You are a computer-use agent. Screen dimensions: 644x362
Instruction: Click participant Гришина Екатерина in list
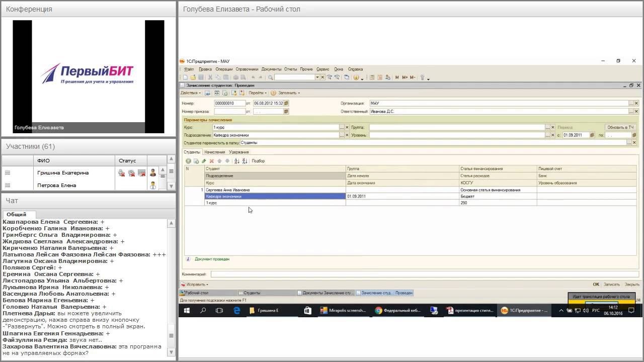point(63,173)
